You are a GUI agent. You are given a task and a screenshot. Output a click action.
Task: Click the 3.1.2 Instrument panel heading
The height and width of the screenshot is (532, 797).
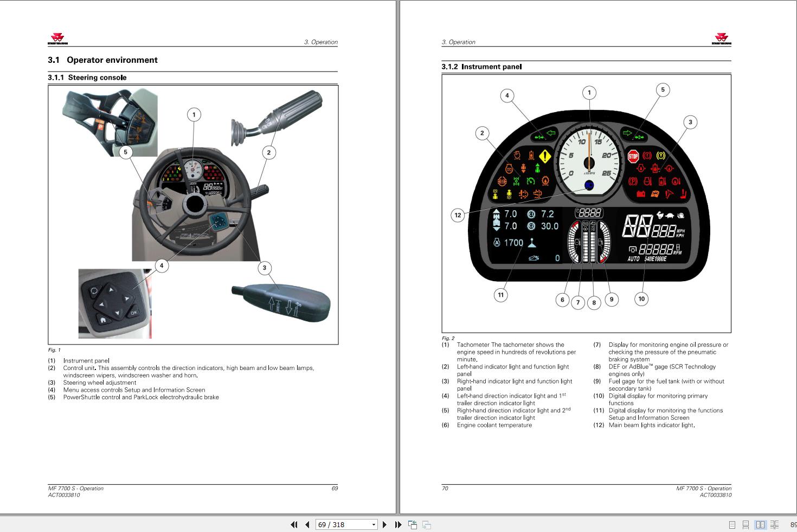[x=481, y=67]
